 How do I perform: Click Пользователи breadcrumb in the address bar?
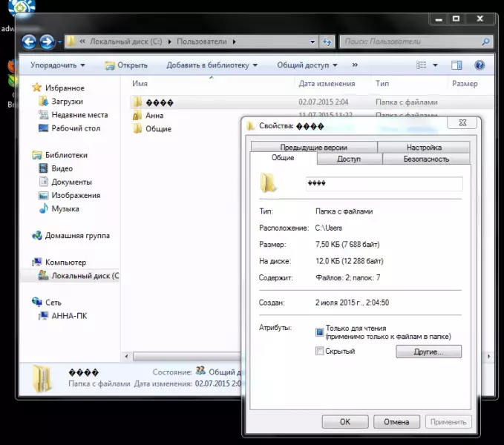pos(202,42)
